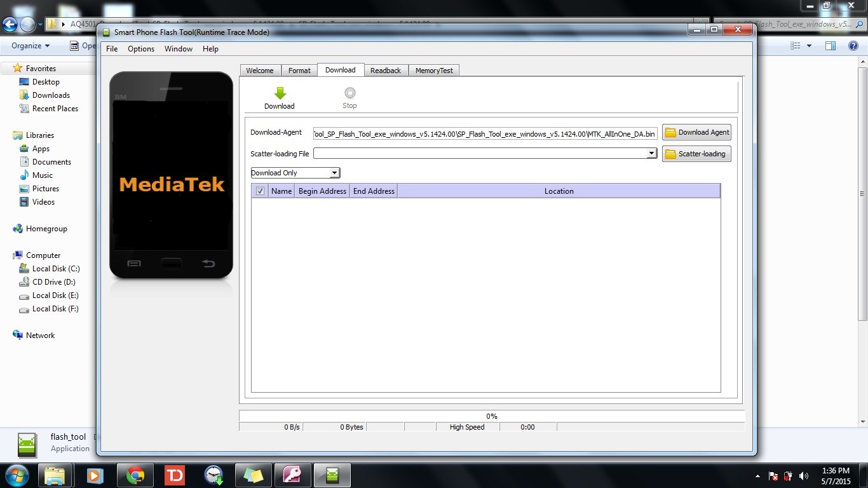Switch to the Welcome tab
Screen dimensions: 868x488
[260, 71]
